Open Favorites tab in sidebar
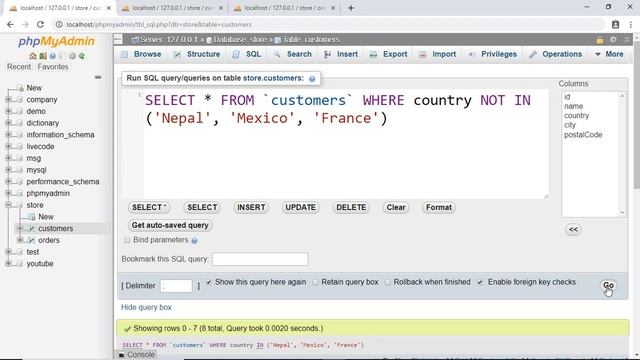Viewport: 640px width, 360px height. pos(53,67)
